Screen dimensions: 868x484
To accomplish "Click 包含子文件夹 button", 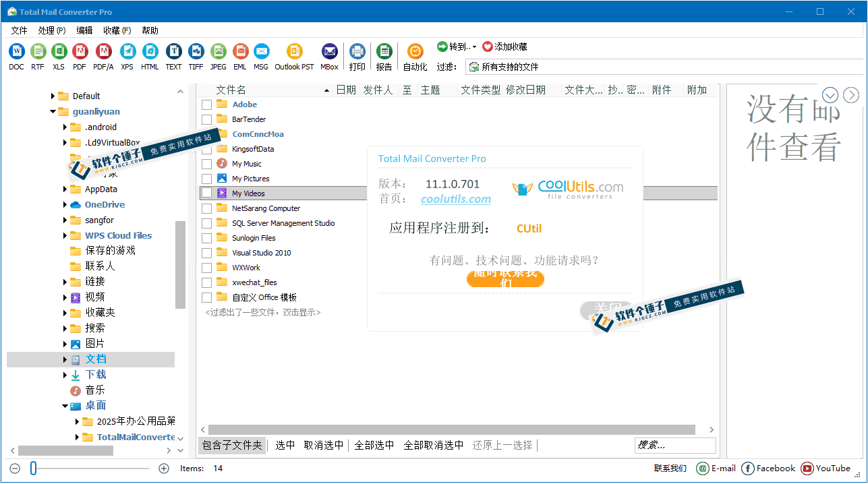I will (x=232, y=445).
